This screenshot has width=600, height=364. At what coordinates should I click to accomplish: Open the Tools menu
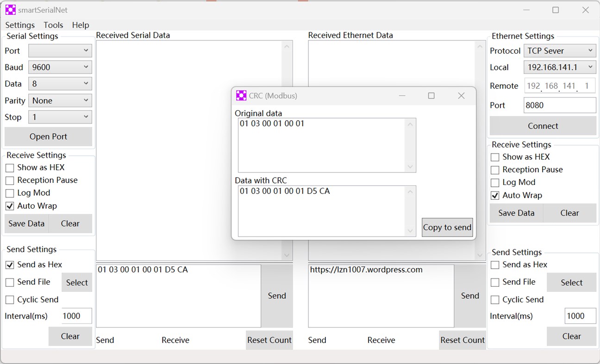53,25
